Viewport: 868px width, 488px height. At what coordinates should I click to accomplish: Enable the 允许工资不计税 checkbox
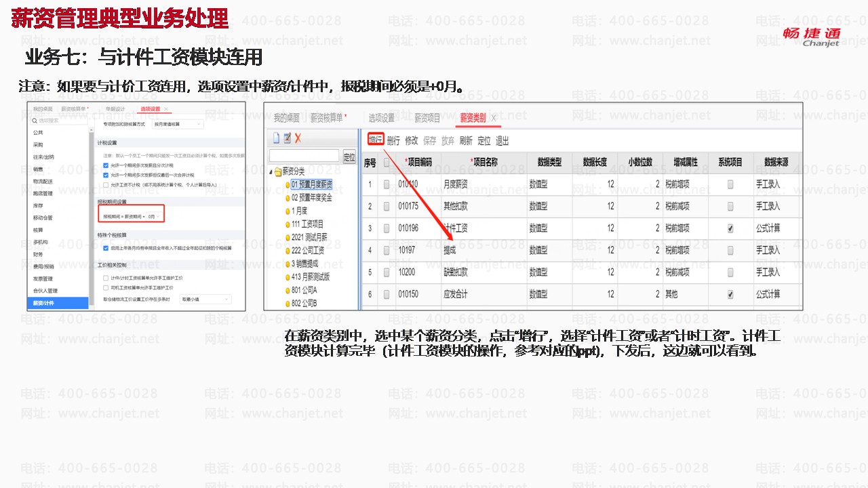point(105,184)
